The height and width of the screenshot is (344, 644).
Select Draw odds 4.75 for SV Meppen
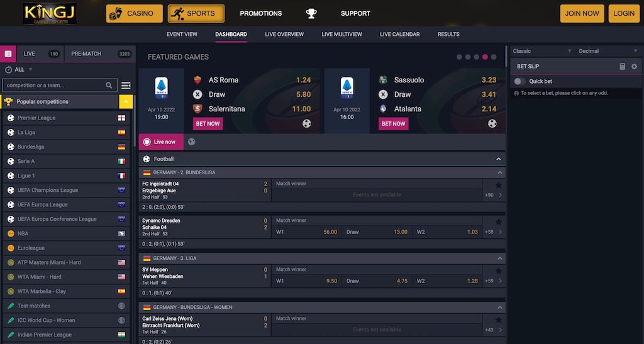point(377,281)
